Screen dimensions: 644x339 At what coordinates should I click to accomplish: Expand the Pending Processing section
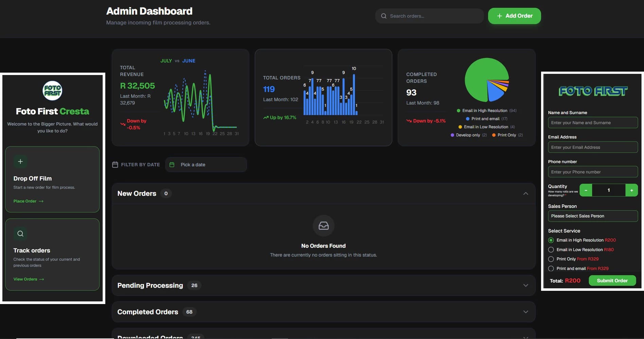click(x=526, y=285)
